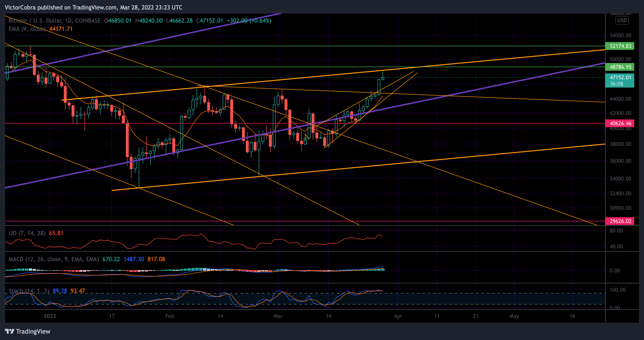
Task: Click the 29626.02 red price label
Action: 620,221
